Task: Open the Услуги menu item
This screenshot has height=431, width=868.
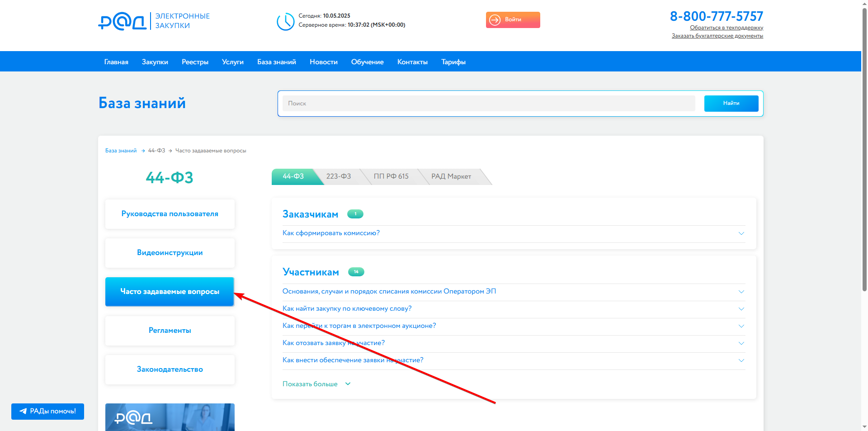Action: click(233, 62)
